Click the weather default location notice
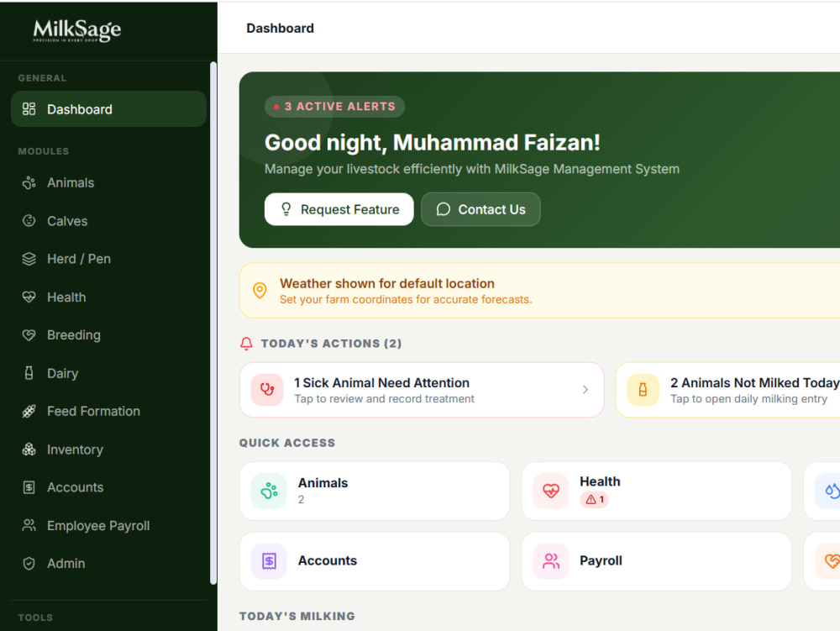The width and height of the screenshot is (840, 631). tap(539, 291)
